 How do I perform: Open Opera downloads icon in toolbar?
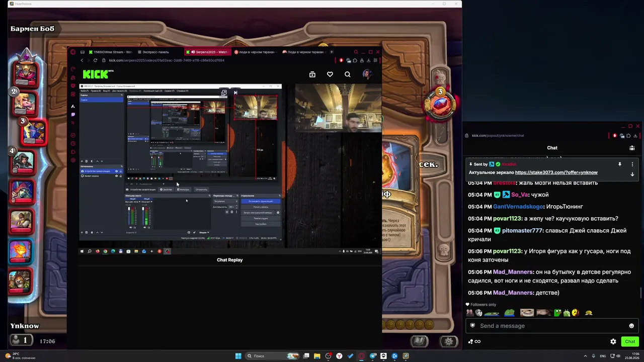click(368, 60)
